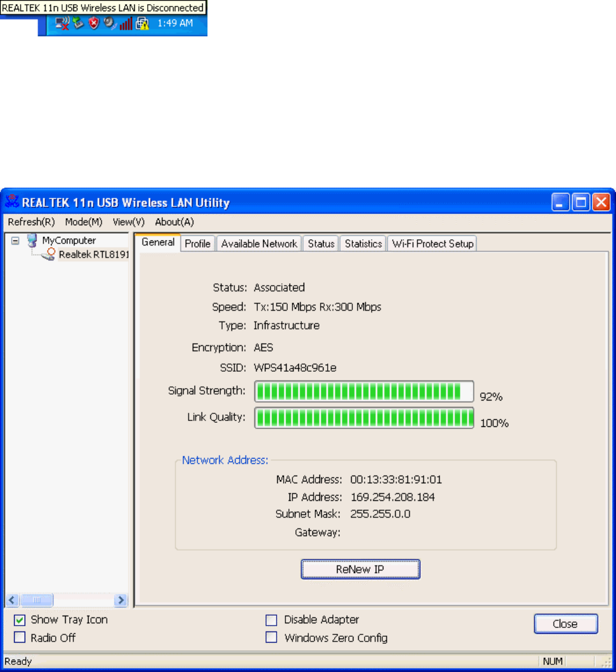Click the Realtek RTL8191 adapter icon
Screen dimensions: 616x672
(x=49, y=254)
